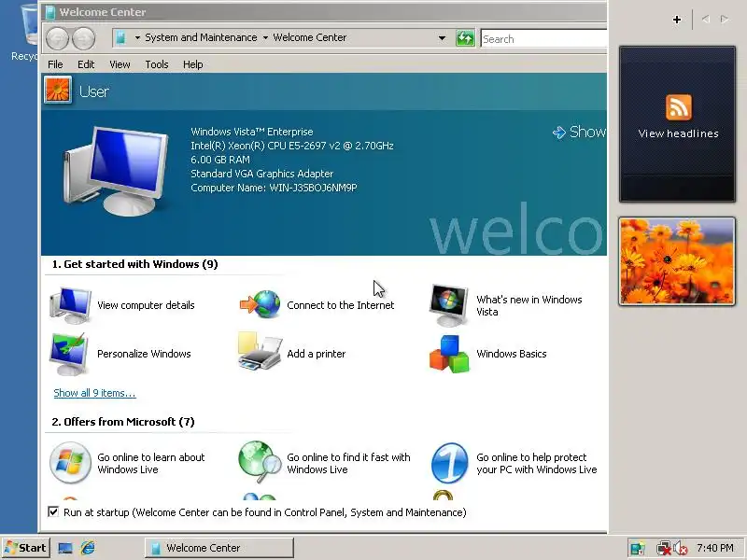
Task: Open the What's new in Windows Vista icon
Action: tap(448, 305)
